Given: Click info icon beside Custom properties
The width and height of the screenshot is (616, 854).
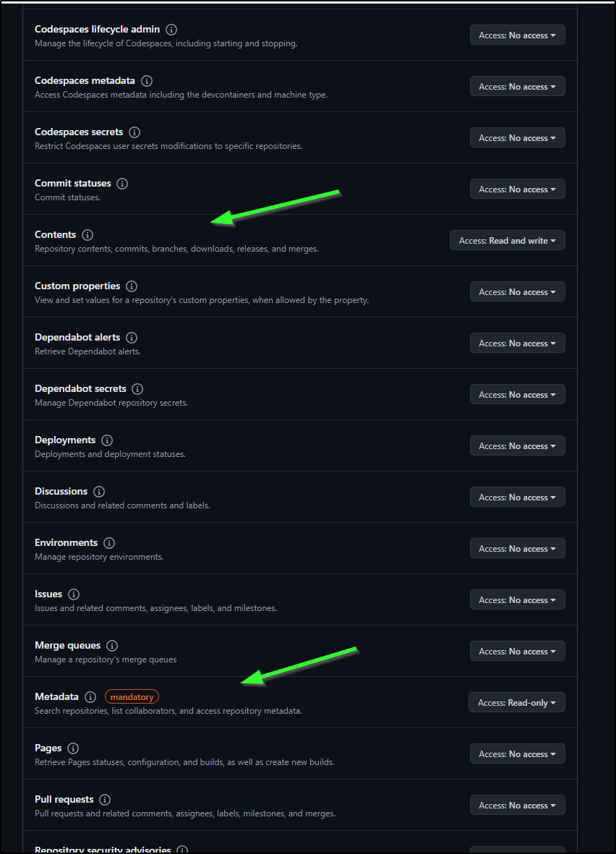Looking at the screenshot, I should point(132,286).
